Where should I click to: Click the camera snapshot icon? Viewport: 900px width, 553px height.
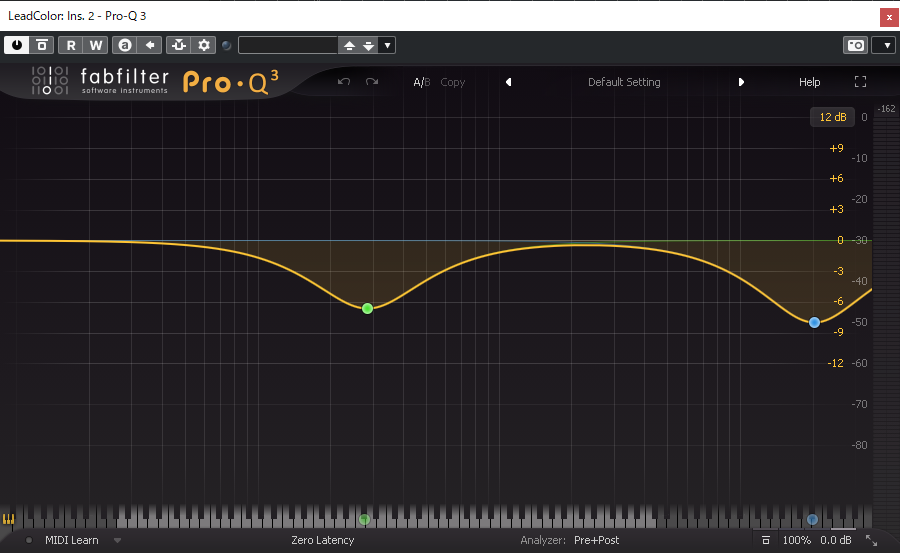[855, 45]
